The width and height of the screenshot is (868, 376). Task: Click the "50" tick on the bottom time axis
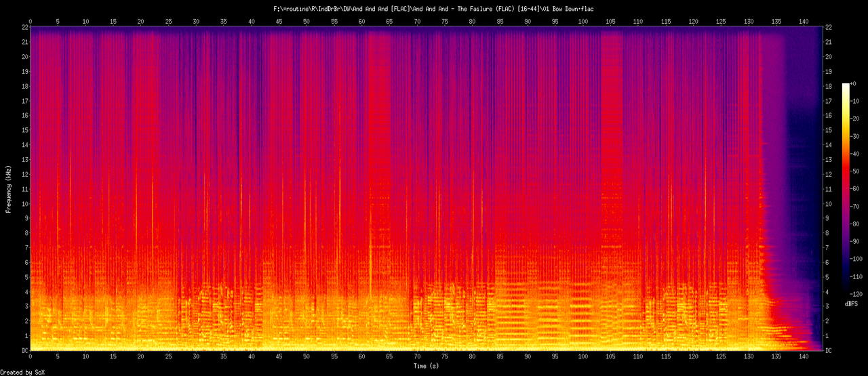pos(307,358)
